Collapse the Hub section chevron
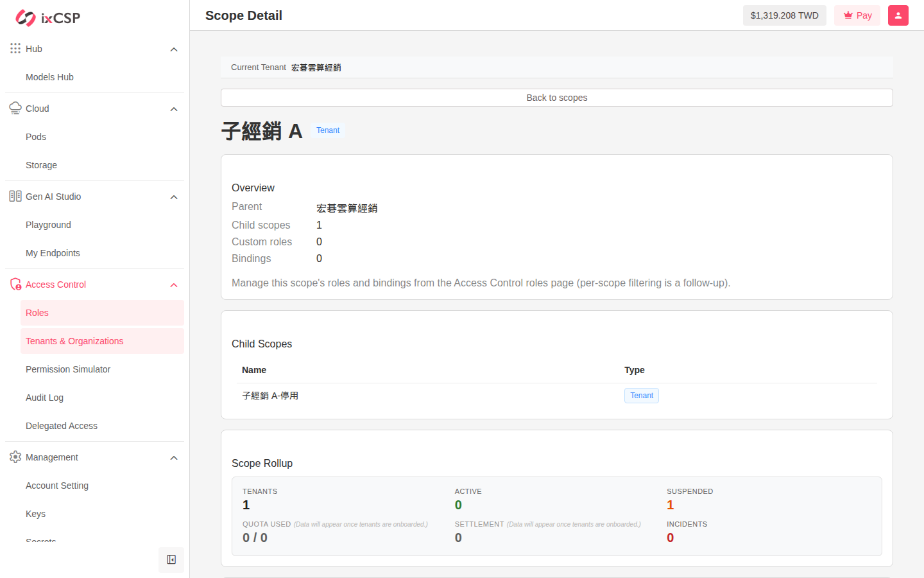This screenshot has width=924, height=578. click(x=174, y=49)
